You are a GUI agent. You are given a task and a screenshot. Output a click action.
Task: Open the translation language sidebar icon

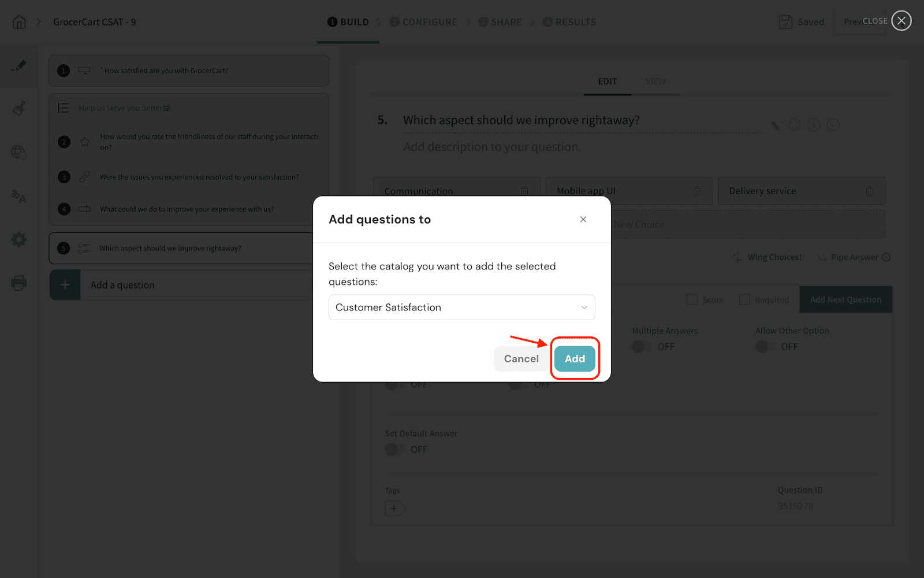[x=19, y=197]
